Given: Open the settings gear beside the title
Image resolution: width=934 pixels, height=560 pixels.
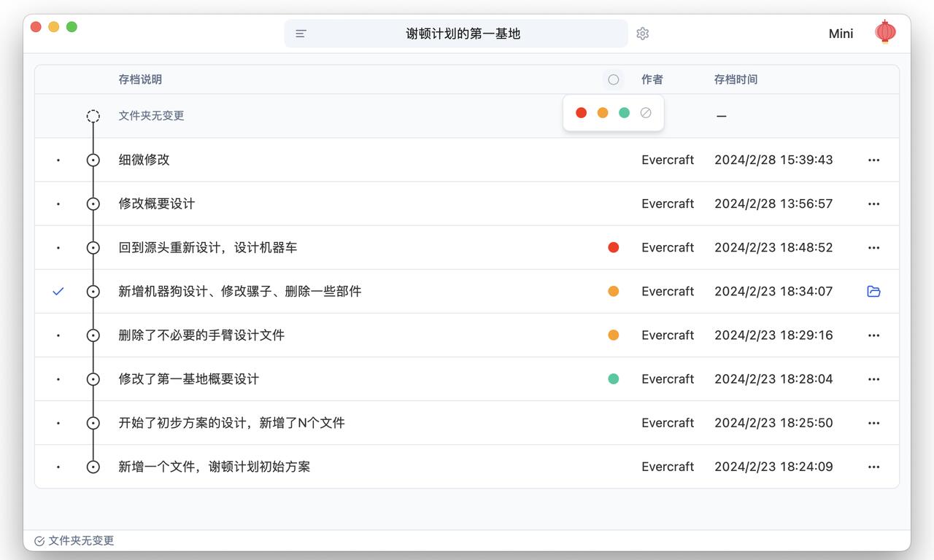Looking at the screenshot, I should (642, 34).
